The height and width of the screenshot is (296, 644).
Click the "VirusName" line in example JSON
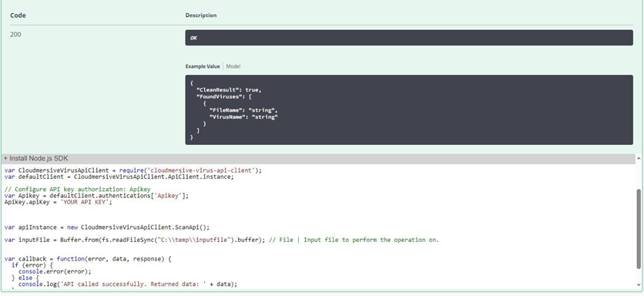(244, 117)
